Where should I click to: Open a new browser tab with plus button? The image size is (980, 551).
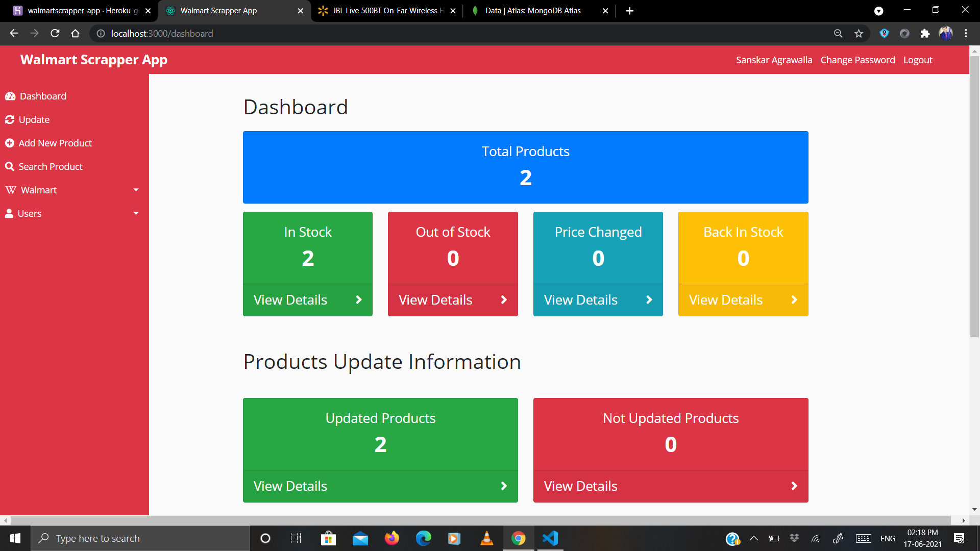[x=629, y=11]
